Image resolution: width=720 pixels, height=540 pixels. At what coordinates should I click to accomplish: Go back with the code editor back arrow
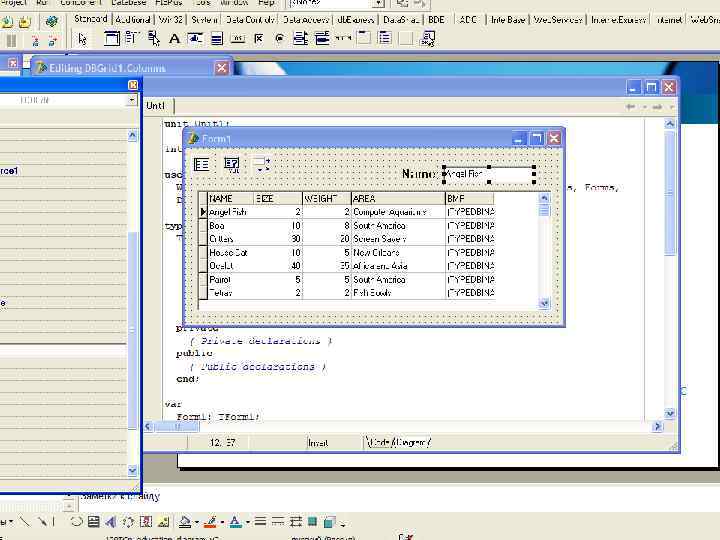click(x=630, y=107)
